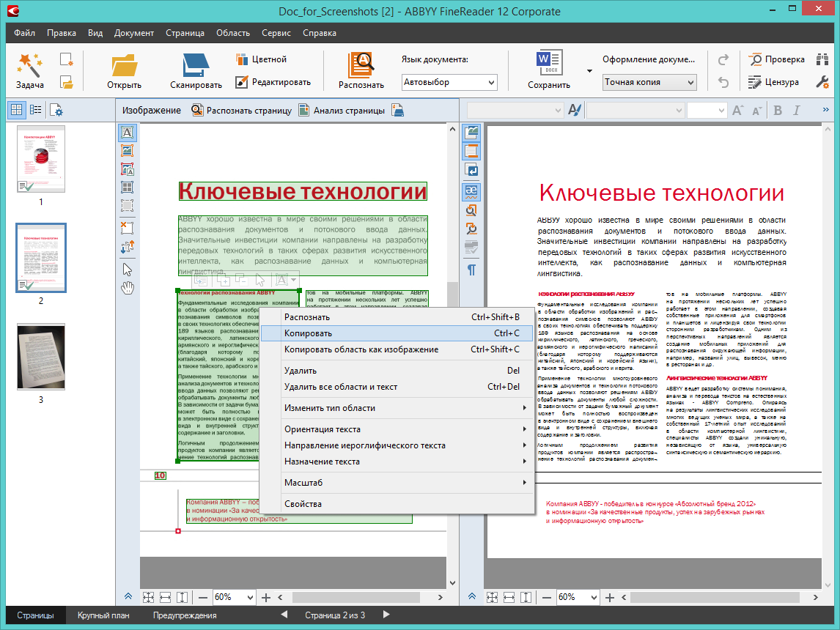840x630 pixels.
Task: Expand the text toolbar overflow chevron
Action: [825, 110]
